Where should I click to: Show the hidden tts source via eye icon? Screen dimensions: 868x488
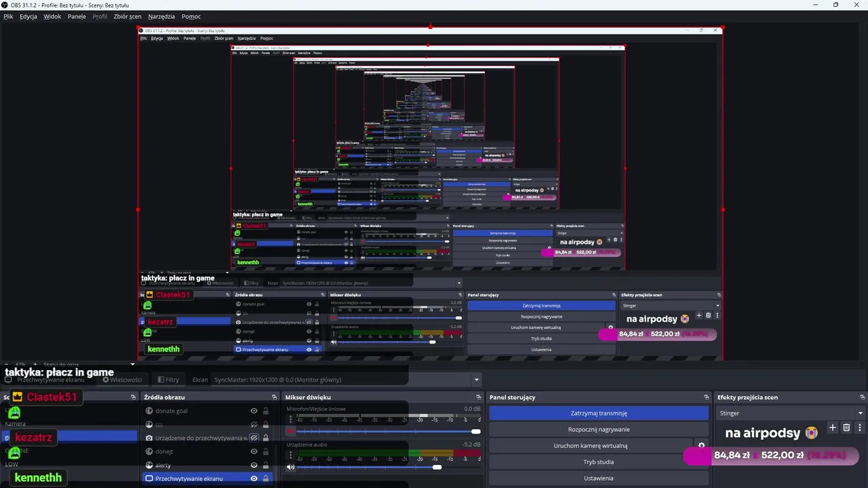254,424
